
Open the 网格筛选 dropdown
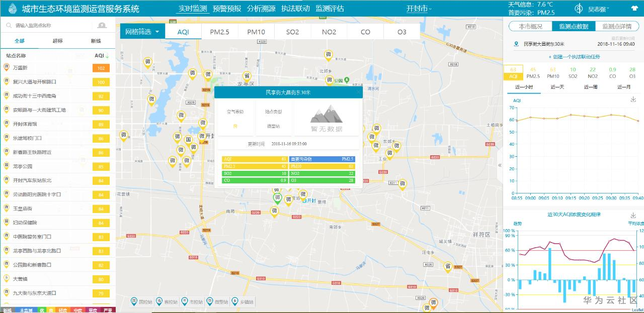coord(142,32)
